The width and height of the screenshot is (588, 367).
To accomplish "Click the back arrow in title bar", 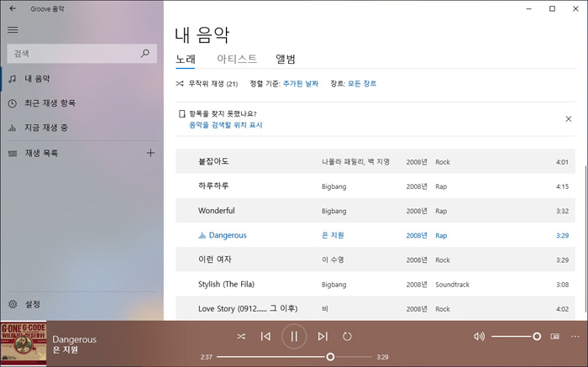I will click(x=13, y=8).
